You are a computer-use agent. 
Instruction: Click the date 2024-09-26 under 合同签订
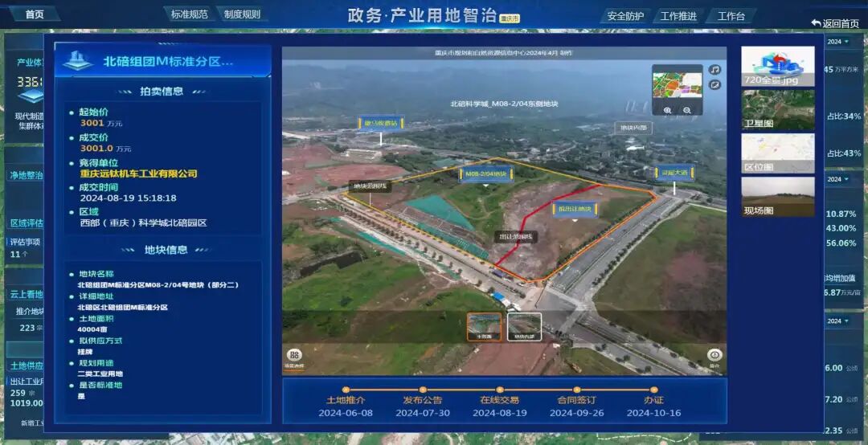point(577,413)
